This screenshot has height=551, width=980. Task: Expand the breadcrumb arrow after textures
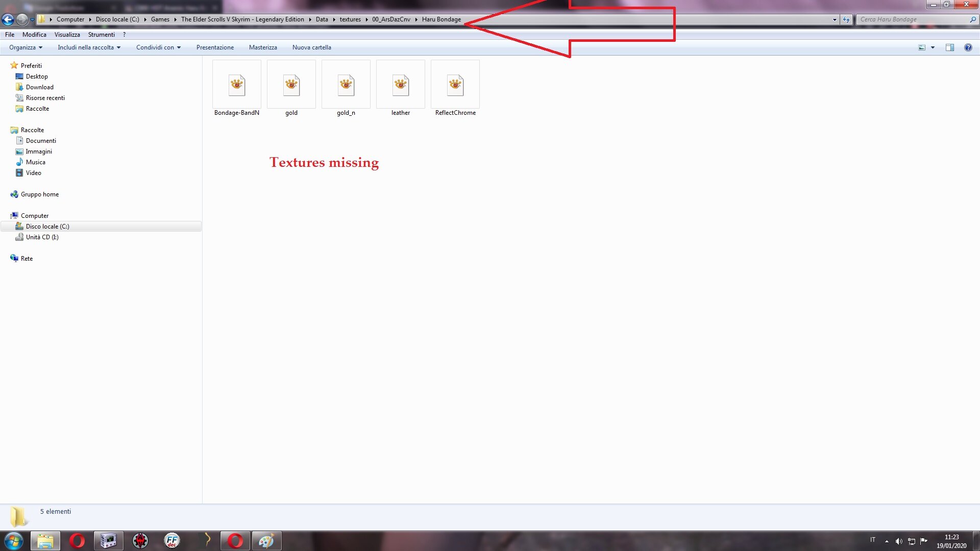pos(366,19)
